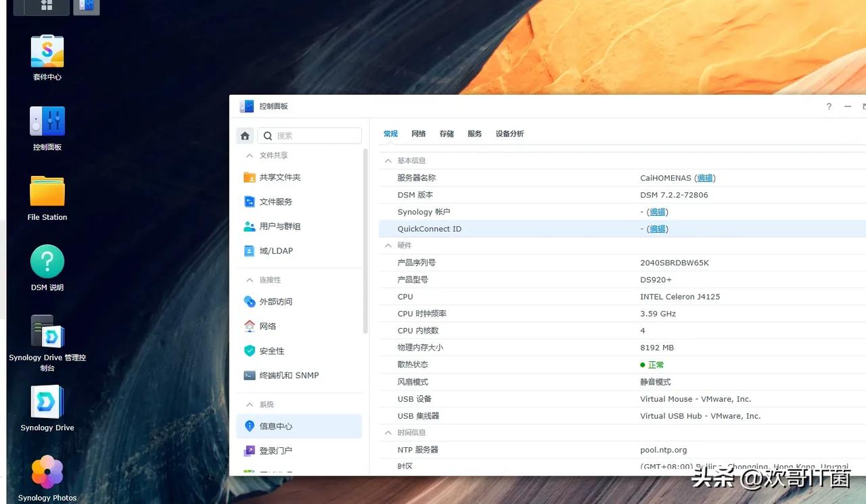866x504 pixels.
Task: Minimize the Control Panel window
Action: [847, 107]
